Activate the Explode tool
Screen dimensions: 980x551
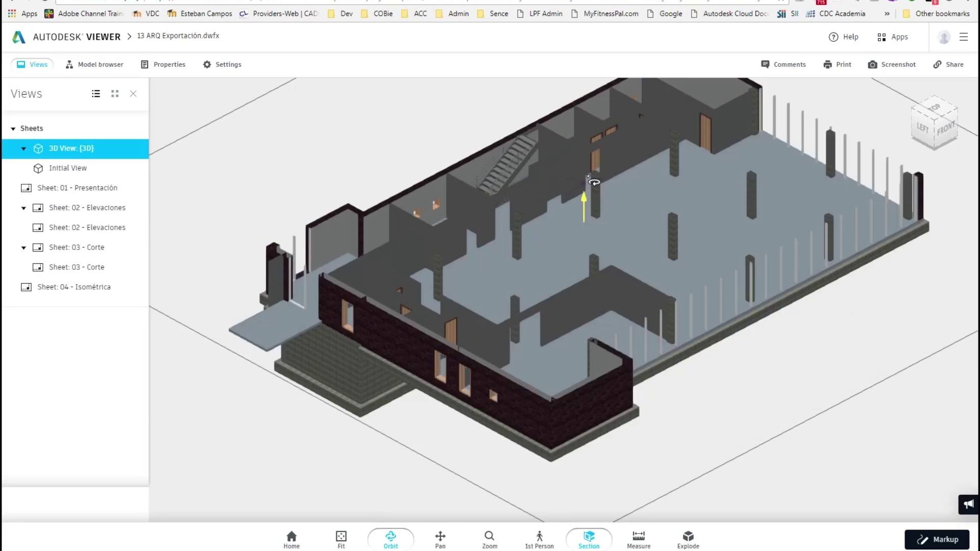[x=688, y=539]
